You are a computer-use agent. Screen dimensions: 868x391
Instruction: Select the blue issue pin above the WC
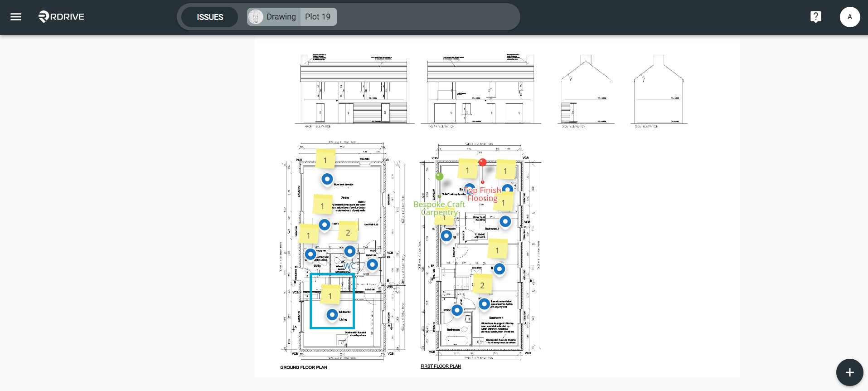pos(350,251)
